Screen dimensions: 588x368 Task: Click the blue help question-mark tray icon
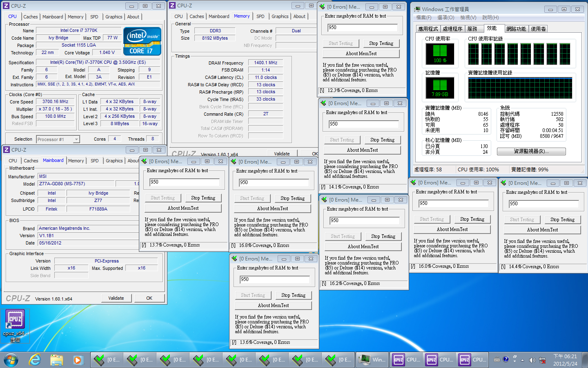[506, 359]
